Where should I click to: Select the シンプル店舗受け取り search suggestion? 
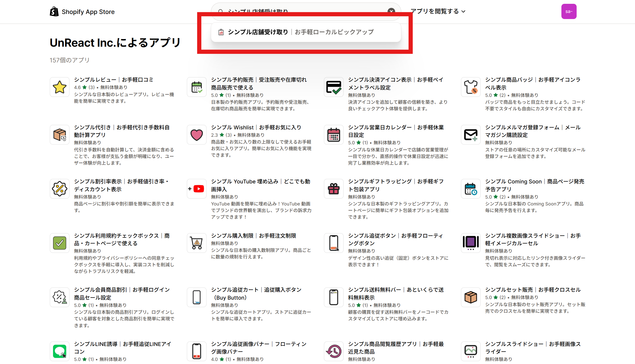coord(306,32)
